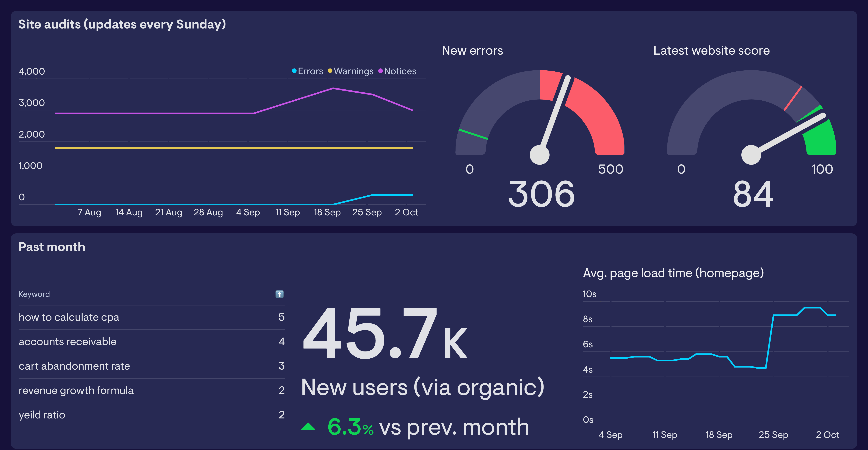Click the Notices legend dot
This screenshot has height=450, width=868.
380,71
